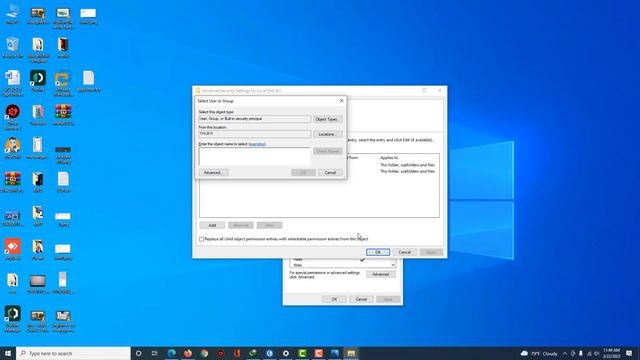The width and height of the screenshot is (640, 360).
Task: Open the orange Camtasia recorder on taskbar
Action: [318, 353]
